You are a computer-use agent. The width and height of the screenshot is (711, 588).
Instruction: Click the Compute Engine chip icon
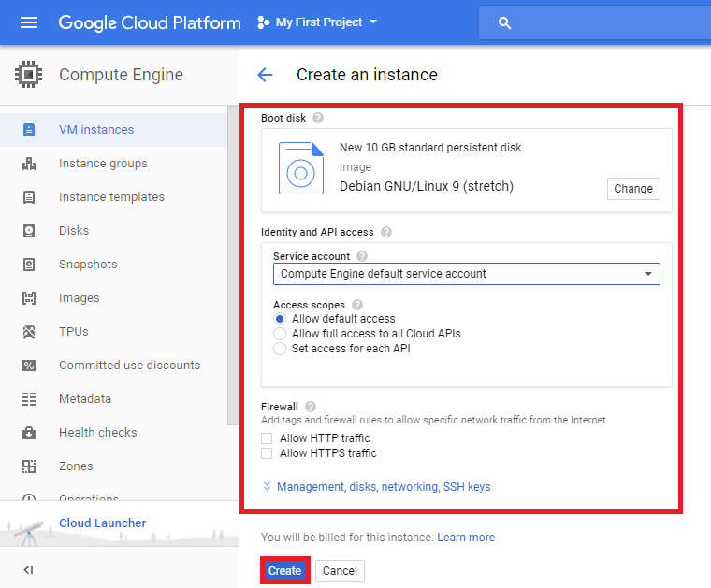coord(29,74)
